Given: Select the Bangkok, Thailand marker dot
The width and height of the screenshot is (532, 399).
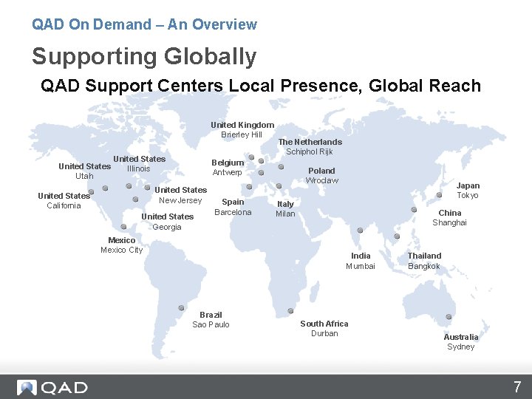Looking at the screenshot, I should click(397, 236).
